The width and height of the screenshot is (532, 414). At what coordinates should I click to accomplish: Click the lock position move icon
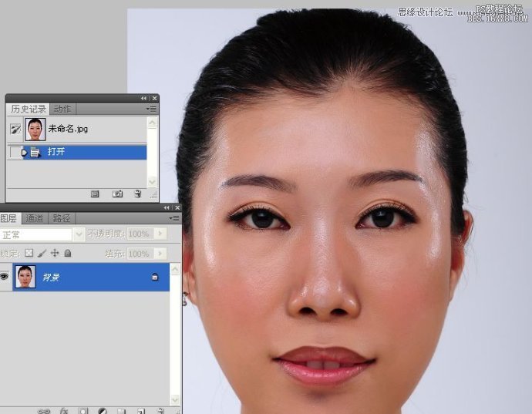[55, 253]
